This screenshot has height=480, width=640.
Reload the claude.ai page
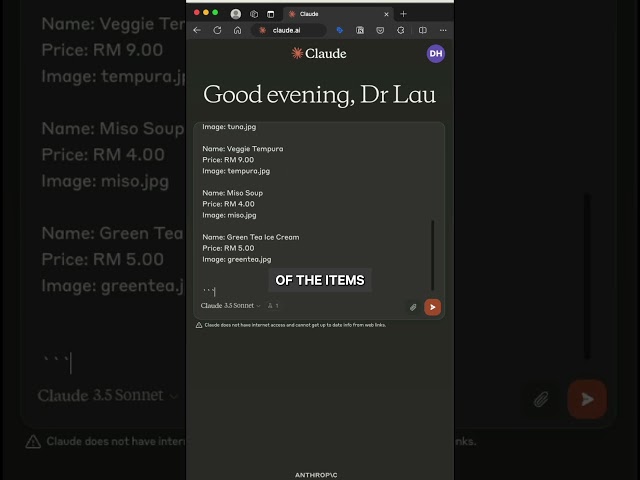pyautogui.click(x=217, y=30)
